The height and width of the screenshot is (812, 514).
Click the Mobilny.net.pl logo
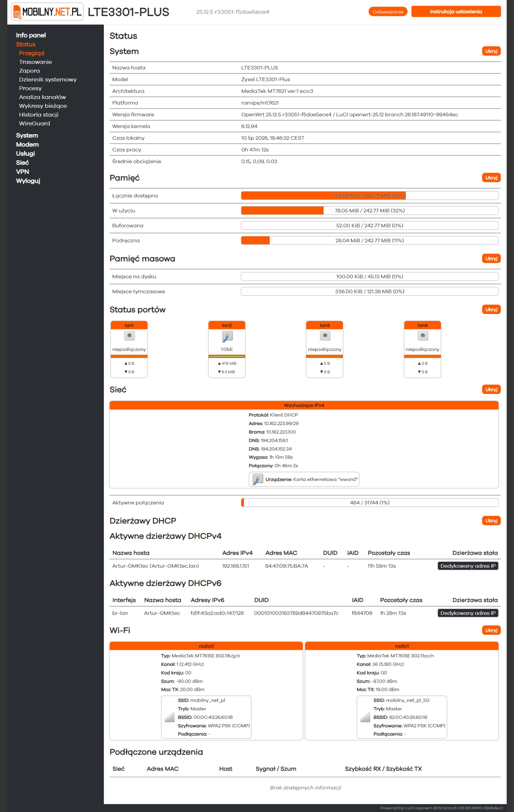(x=48, y=12)
